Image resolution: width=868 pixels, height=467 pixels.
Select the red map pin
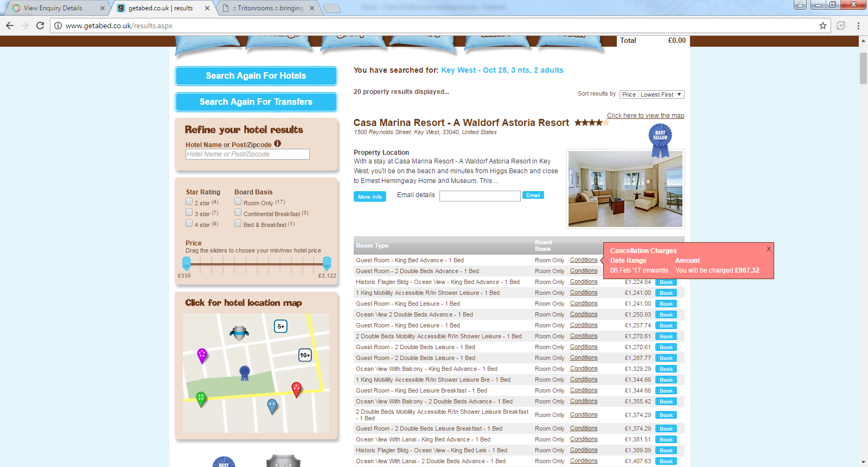[296, 389]
